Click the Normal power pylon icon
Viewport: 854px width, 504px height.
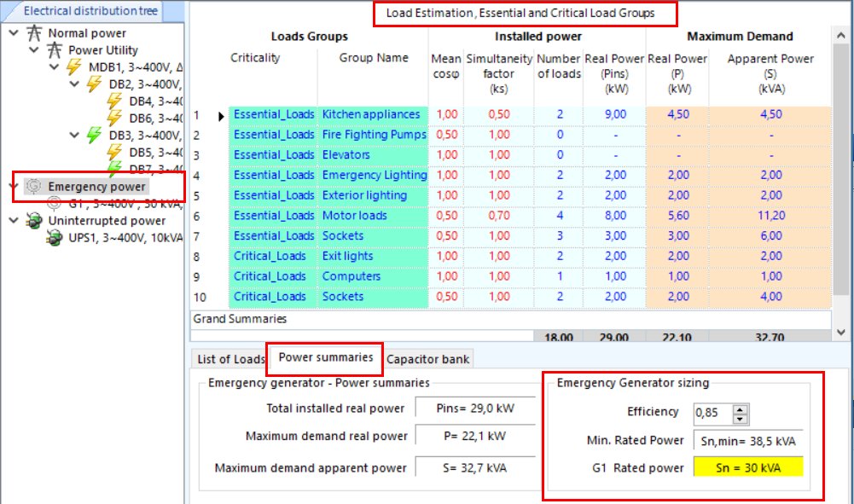[x=34, y=33]
